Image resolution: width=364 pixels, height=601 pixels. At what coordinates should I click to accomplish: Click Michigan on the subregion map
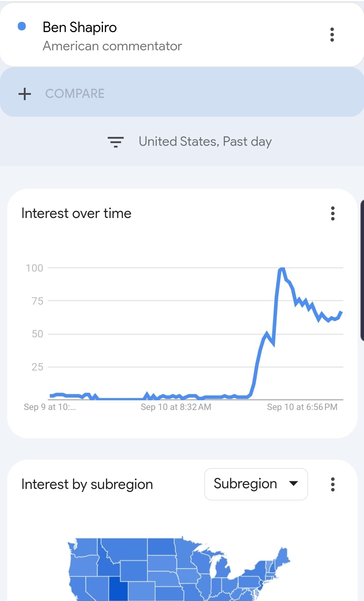tap(222, 568)
